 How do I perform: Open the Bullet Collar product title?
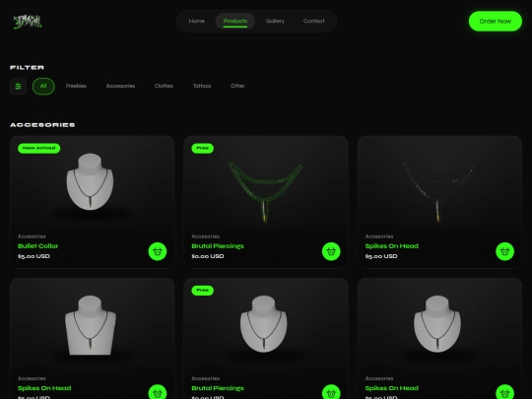(38, 246)
